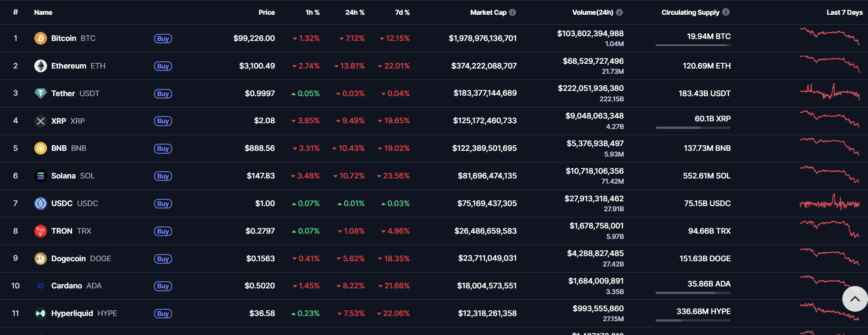Open the Hyperliquid HYPE coin page

[72, 313]
